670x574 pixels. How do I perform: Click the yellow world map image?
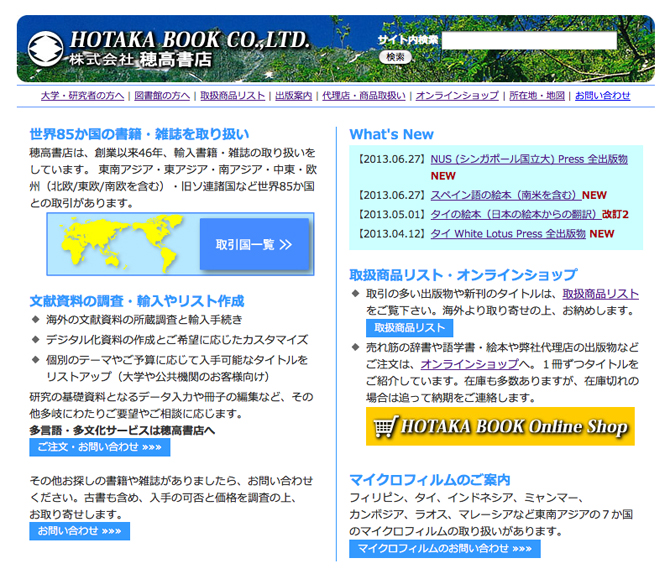click(x=122, y=244)
